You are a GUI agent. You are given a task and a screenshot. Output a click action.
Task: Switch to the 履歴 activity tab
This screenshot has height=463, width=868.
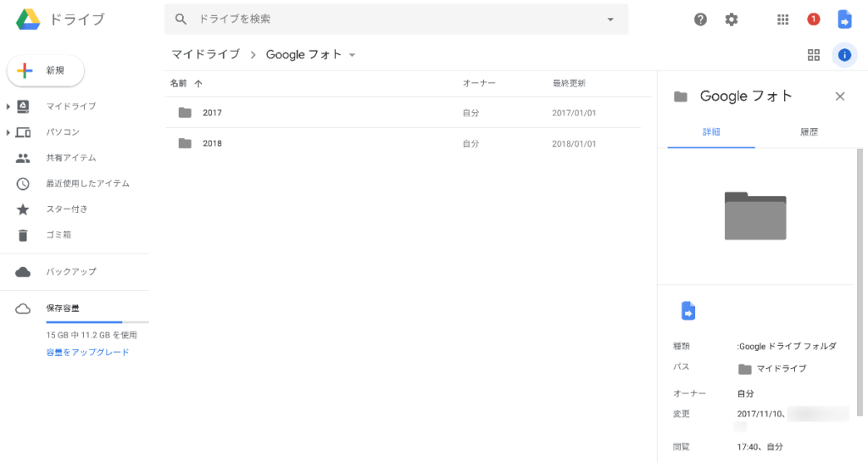pyautogui.click(x=809, y=131)
